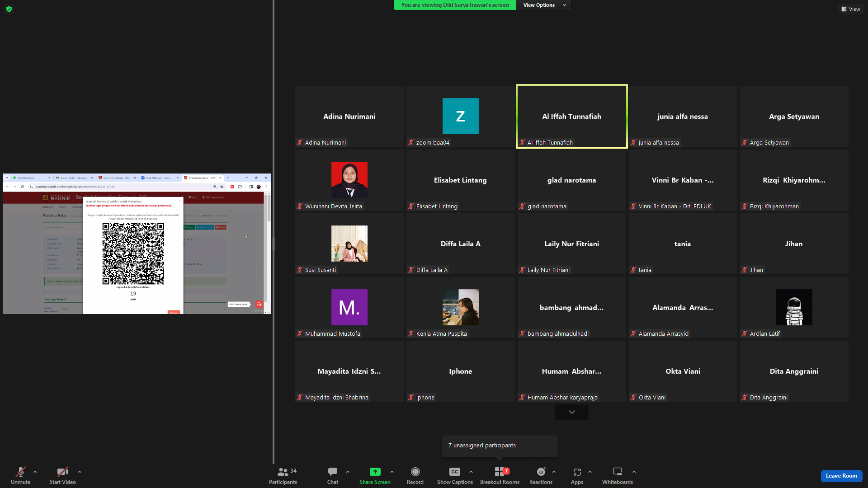Expand the Reactions options chevron
This screenshot has height=488, width=868.
coord(554,472)
